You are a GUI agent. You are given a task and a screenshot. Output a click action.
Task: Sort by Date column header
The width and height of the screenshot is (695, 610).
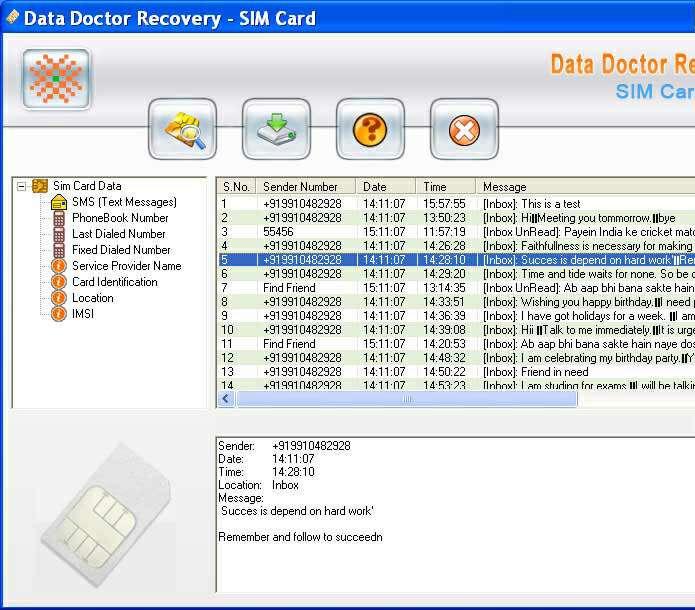pyautogui.click(x=386, y=187)
